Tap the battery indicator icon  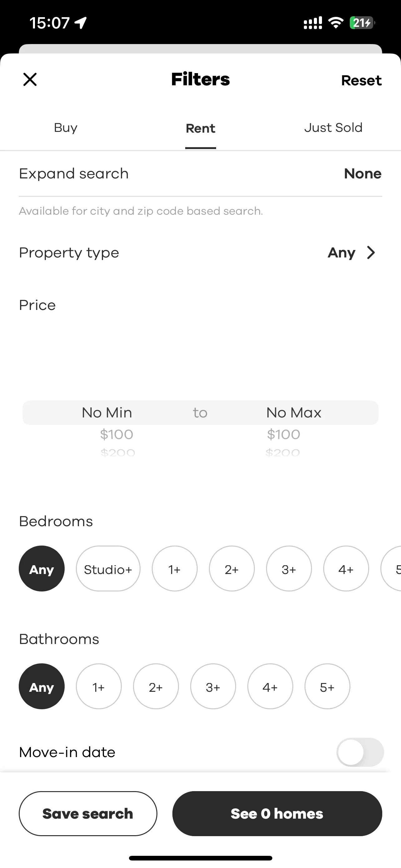(x=362, y=23)
